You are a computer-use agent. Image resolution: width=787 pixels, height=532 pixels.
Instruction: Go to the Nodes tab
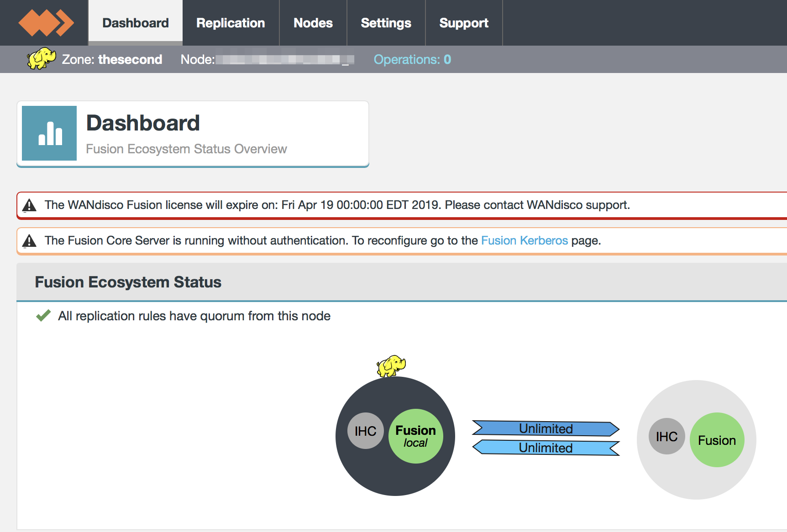point(313,23)
